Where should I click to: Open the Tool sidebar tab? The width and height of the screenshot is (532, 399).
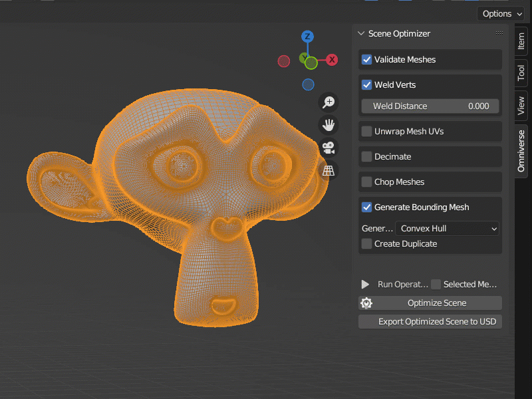tap(521, 73)
